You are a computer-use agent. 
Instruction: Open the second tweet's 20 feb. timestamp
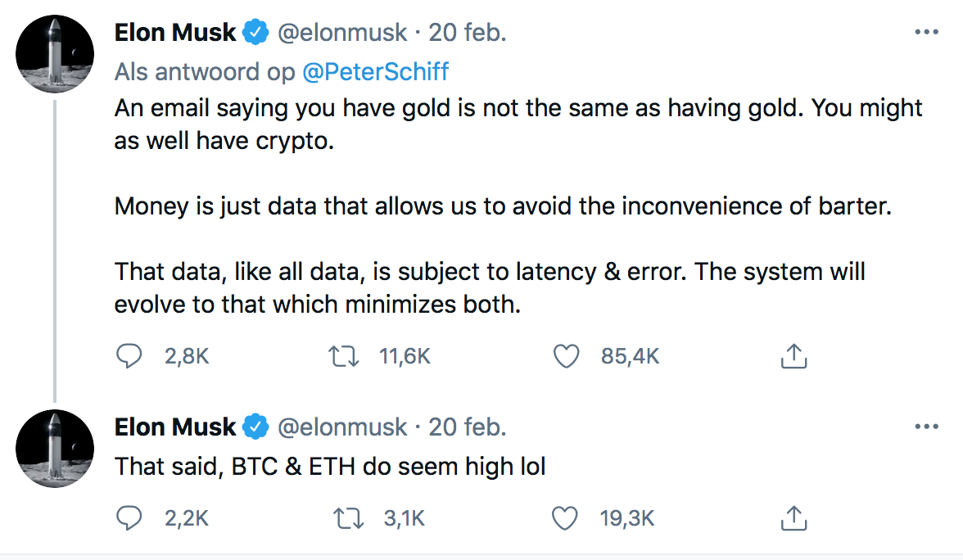[468, 427]
